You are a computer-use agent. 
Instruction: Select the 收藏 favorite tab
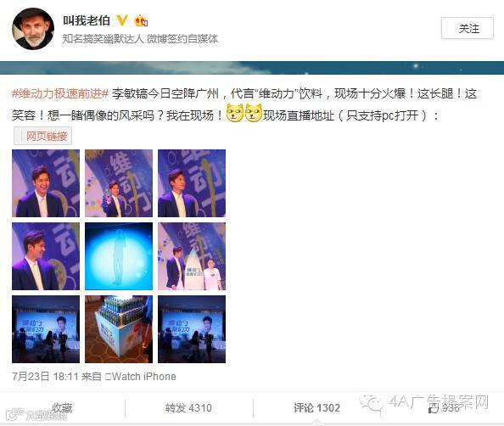(x=62, y=407)
